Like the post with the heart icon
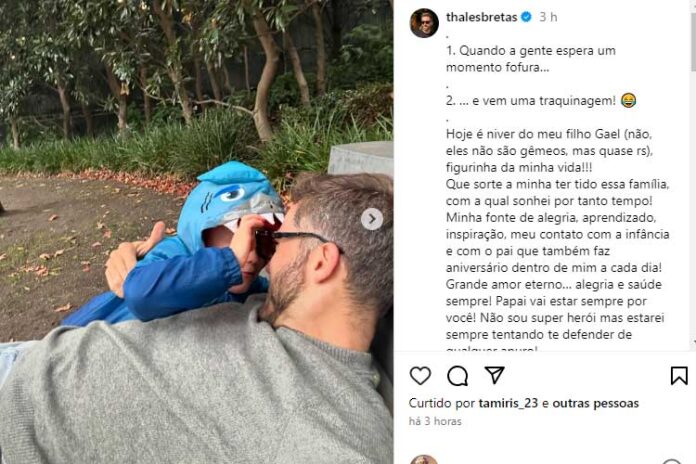 420,376
